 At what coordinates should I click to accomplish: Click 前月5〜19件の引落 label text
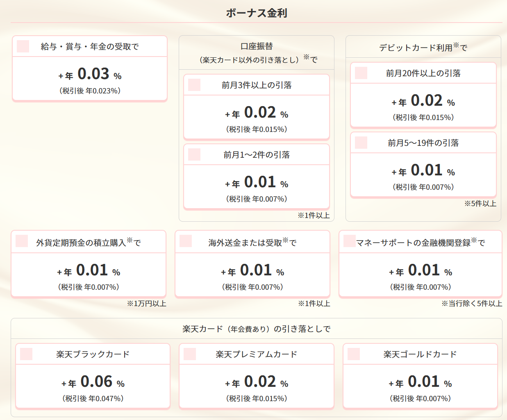[423, 143]
